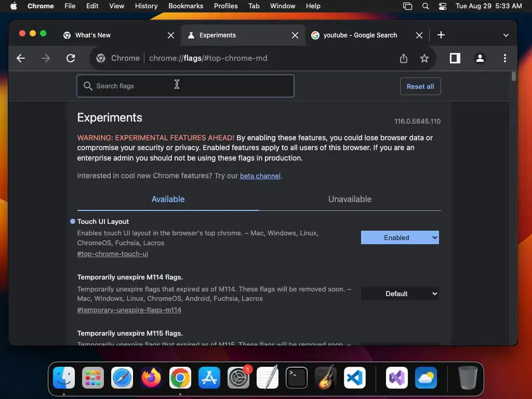Open Chrome's three-dot menu
The width and height of the screenshot is (532, 399).
coord(505,58)
